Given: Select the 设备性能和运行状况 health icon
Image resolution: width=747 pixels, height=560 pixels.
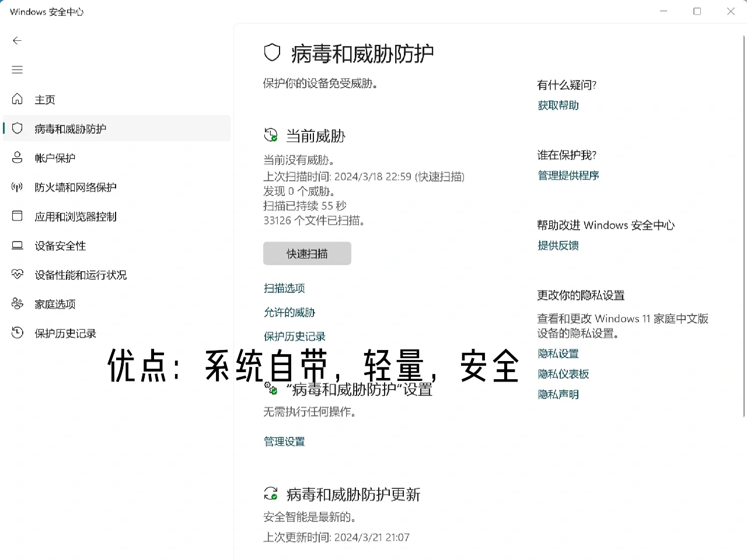Looking at the screenshot, I should (17, 275).
